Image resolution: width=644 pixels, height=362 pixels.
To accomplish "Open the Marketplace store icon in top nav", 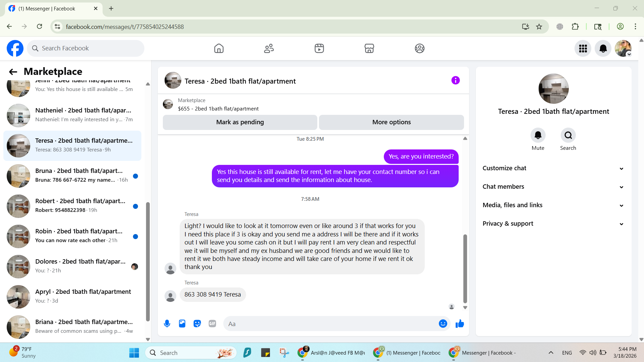I will click(369, 48).
